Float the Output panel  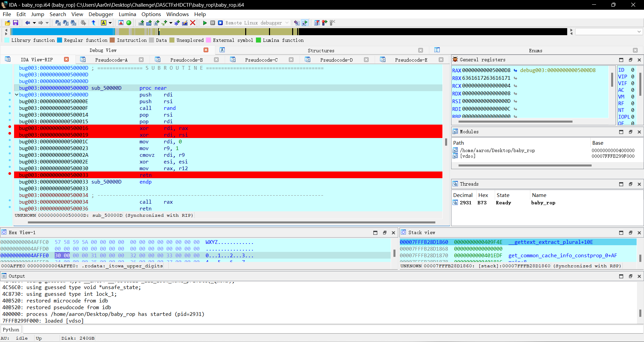(x=630, y=276)
